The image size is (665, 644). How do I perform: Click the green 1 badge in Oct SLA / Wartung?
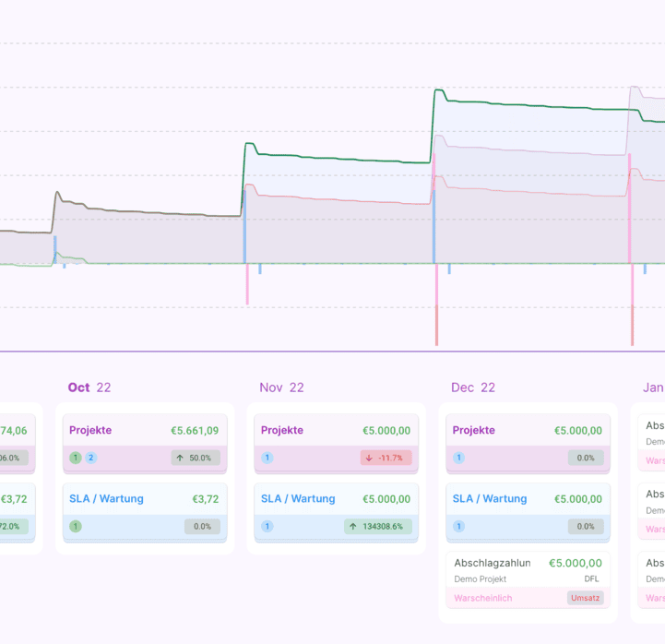[76, 527]
